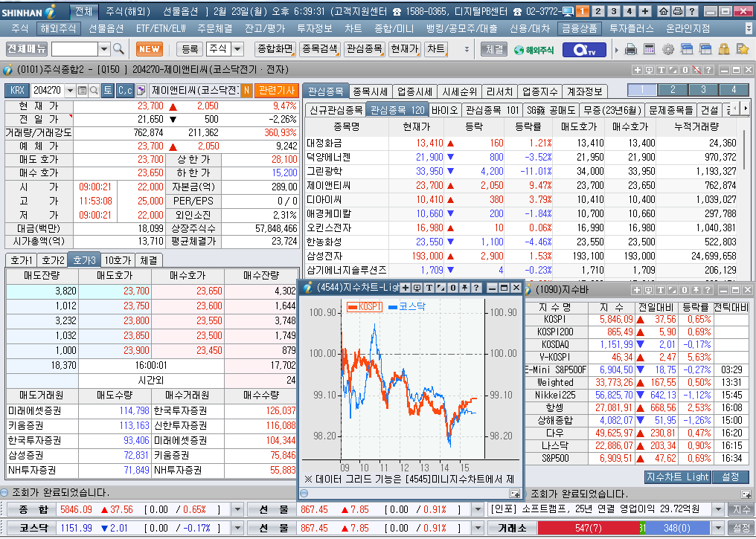
Task: Click 지수차트 Light button in 지수바
Action: pyautogui.click(x=677, y=477)
